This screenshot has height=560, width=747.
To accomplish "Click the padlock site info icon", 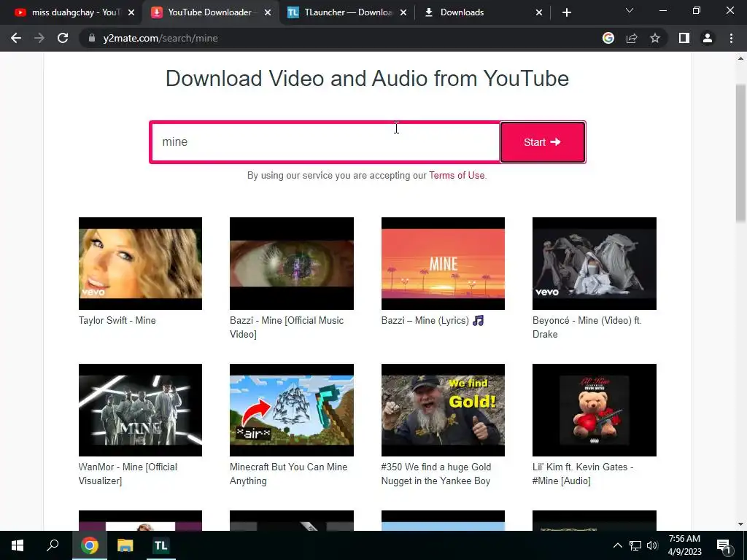I will pyautogui.click(x=91, y=38).
